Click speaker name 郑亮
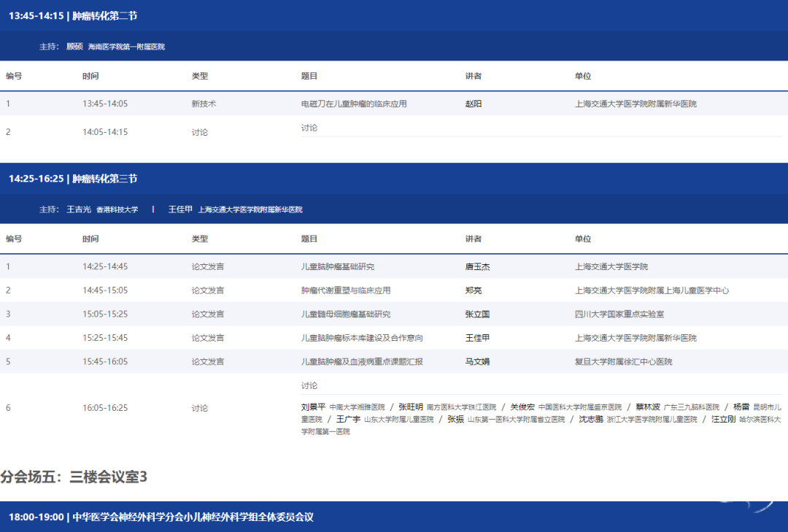This screenshot has width=788, height=532. (474, 290)
